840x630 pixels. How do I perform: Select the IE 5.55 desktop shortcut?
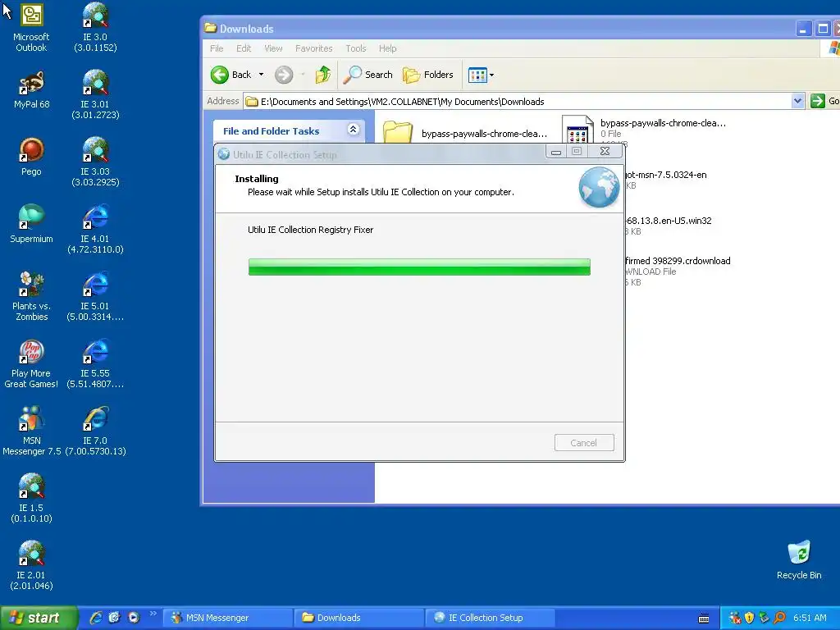(x=95, y=364)
